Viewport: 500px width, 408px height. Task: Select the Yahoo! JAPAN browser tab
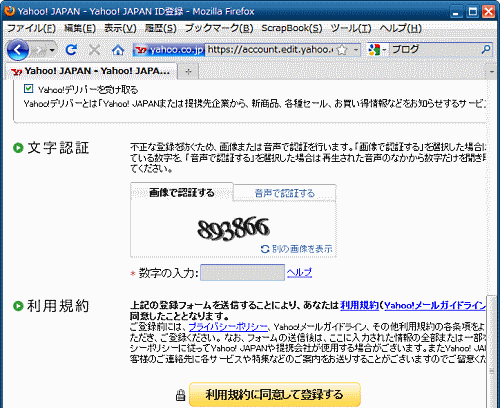tap(91, 71)
